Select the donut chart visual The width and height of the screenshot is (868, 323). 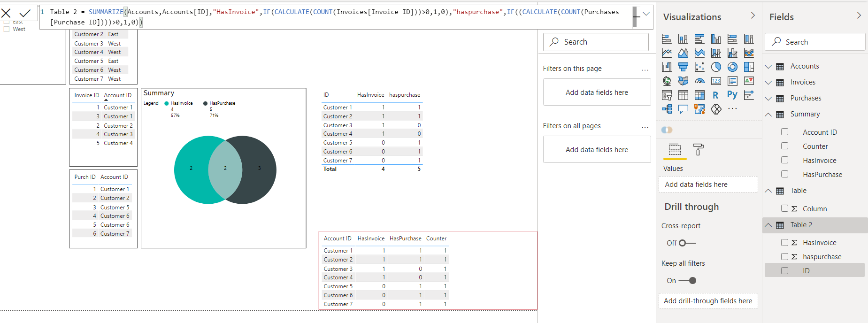[732, 67]
